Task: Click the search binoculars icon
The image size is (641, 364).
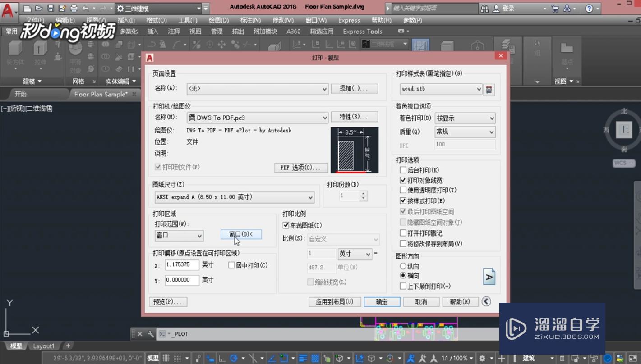Action: click(484, 9)
